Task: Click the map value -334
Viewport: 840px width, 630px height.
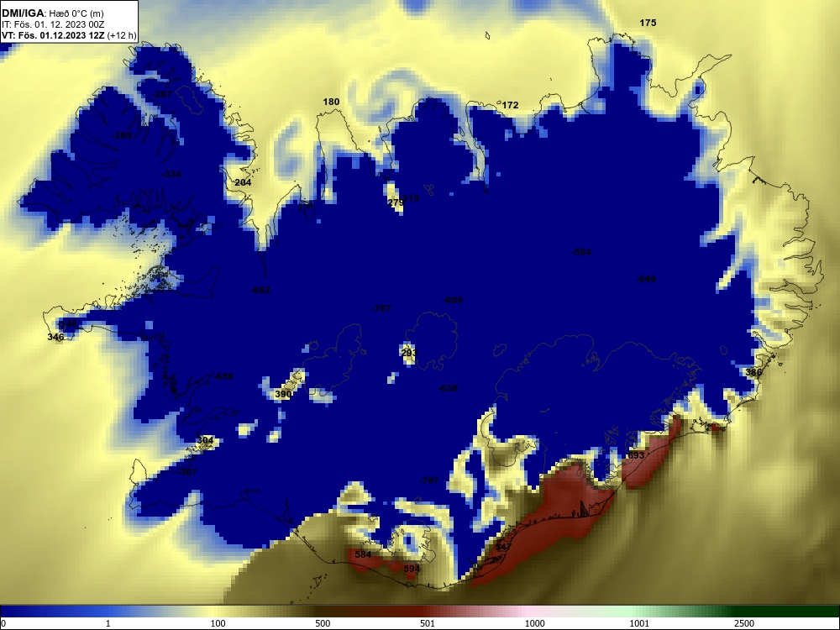Action: [x=171, y=174]
